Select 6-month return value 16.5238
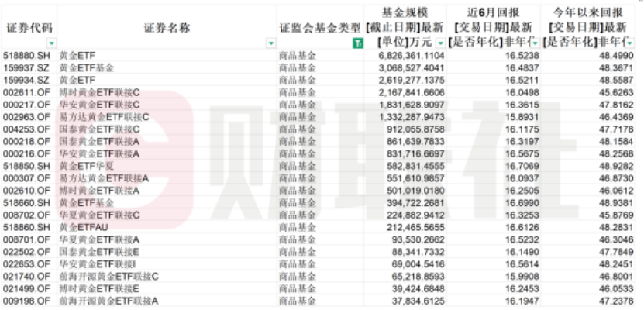The height and width of the screenshot is (310, 644). pyautogui.click(x=522, y=56)
